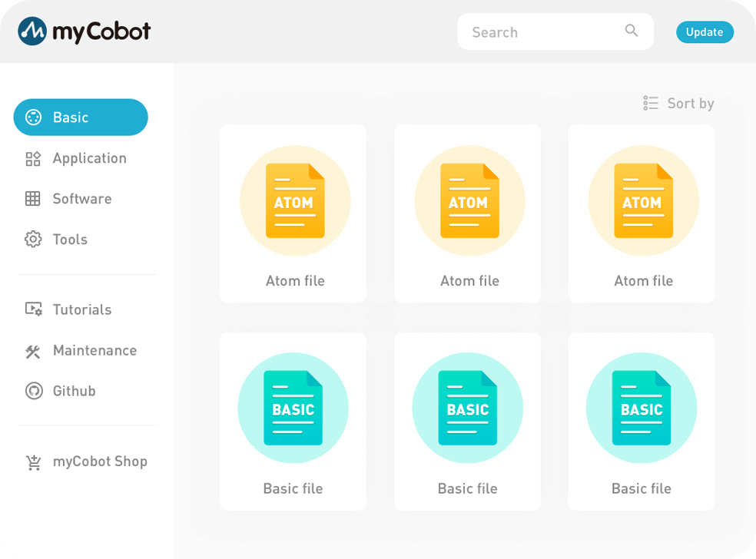Focus the Search input field

pyautogui.click(x=538, y=32)
